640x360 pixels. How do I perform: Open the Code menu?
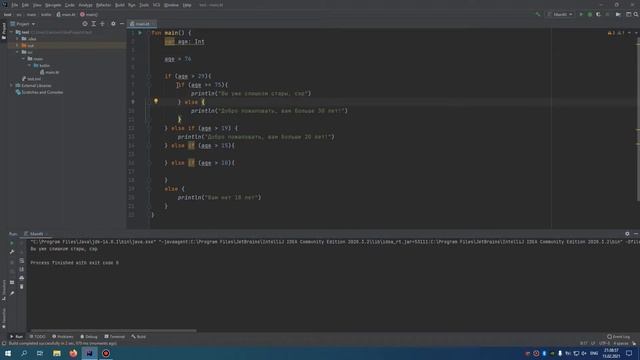pyautogui.click(x=70, y=5)
